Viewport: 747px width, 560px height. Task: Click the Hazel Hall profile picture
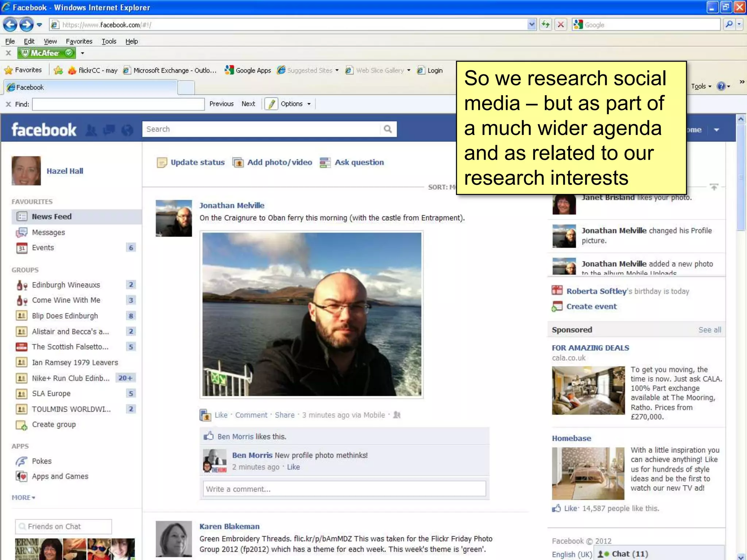(x=26, y=171)
